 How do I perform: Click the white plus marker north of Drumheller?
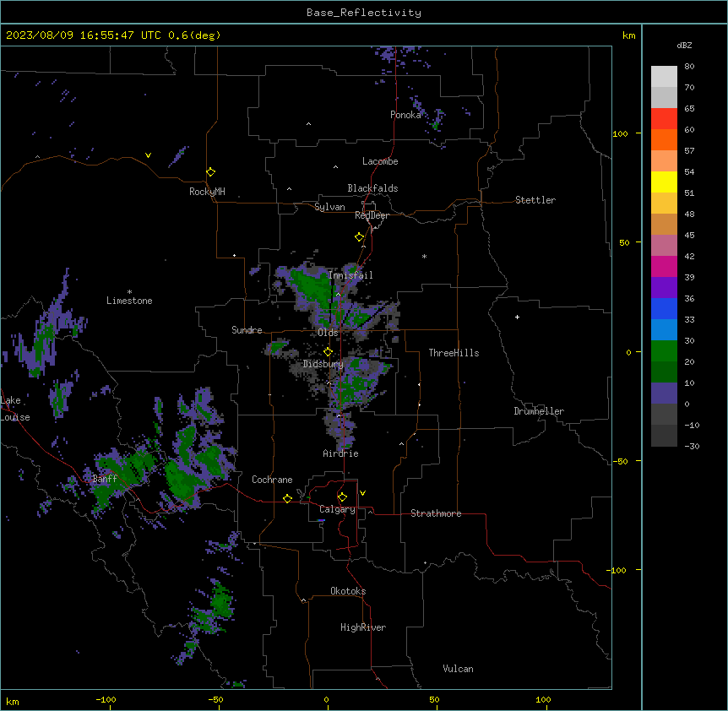click(517, 317)
